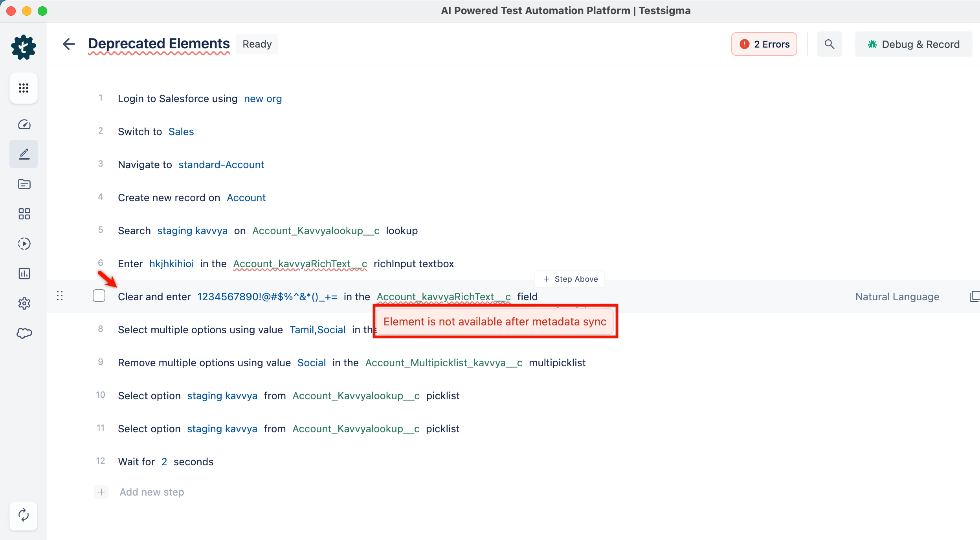Screen dimensions: 980x540
Task: Click Account_Kavvyalookup__c in step 10
Action: point(356,396)
